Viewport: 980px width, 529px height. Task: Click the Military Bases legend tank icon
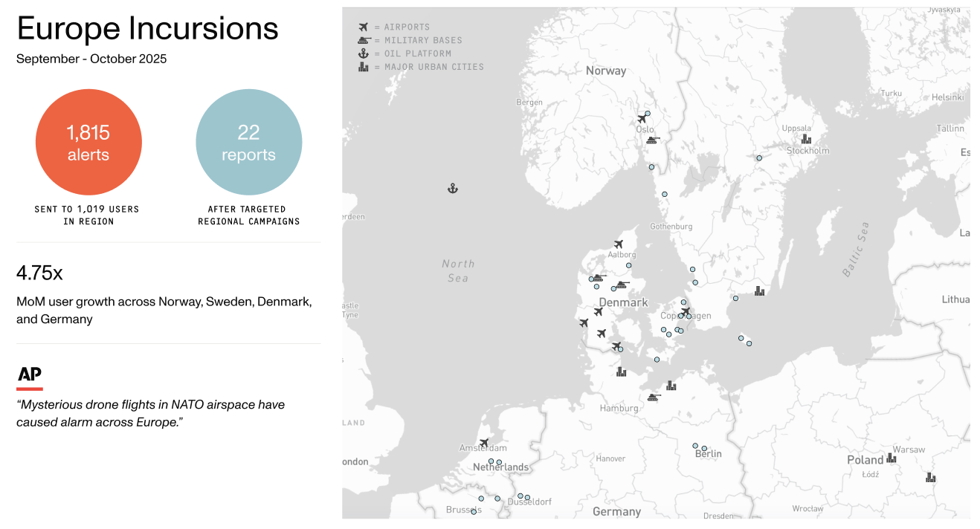pos(364,40)
